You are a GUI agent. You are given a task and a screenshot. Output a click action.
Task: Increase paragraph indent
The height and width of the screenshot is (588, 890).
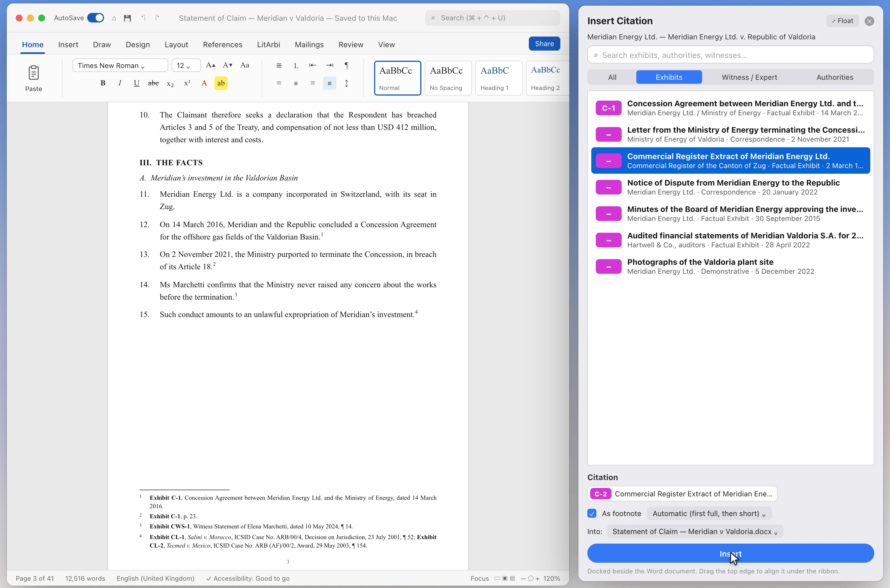click(x=329, y=65)
